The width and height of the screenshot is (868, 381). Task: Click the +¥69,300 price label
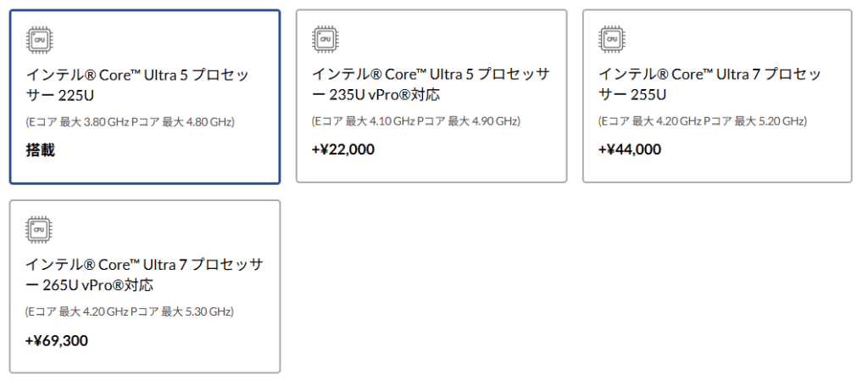[x=56, y=341]
